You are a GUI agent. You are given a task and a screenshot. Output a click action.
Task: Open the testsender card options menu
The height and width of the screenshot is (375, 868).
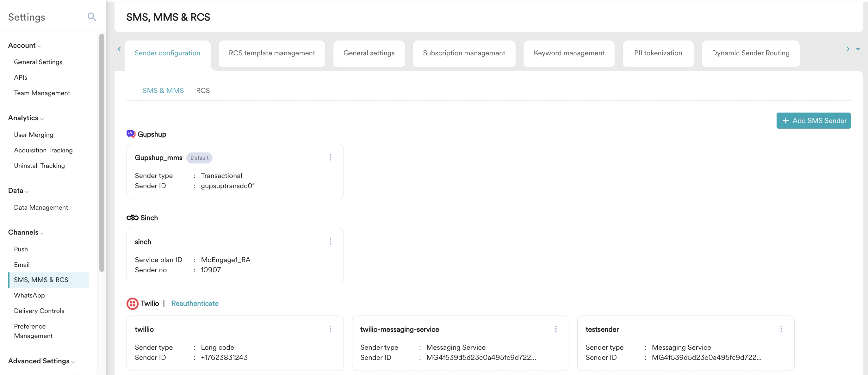coord(781,329)
